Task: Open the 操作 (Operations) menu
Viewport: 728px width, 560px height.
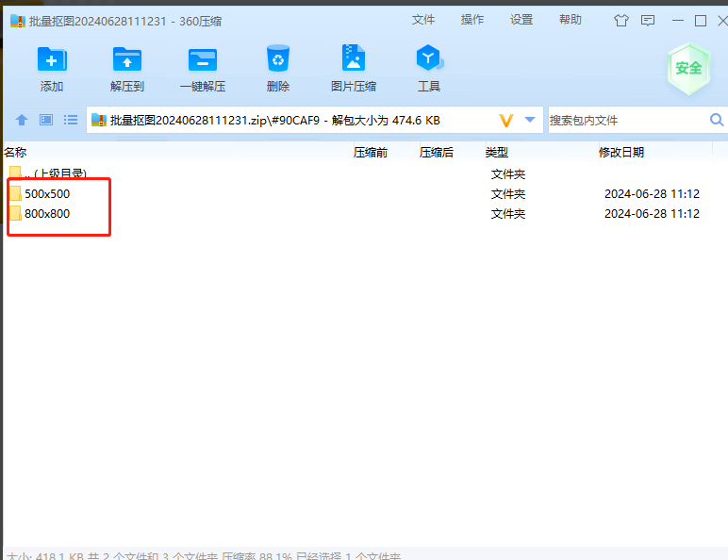Action: tap(472, 20)
